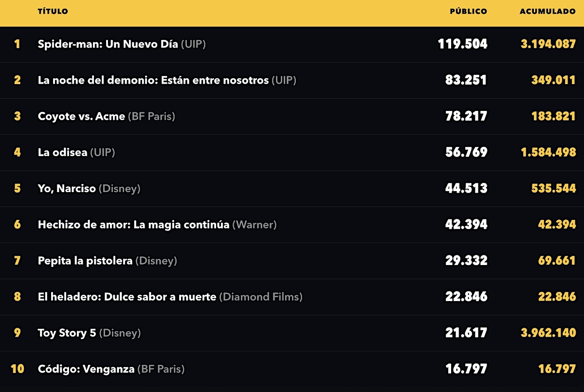Sort by the TÍTULO column header

53,11
